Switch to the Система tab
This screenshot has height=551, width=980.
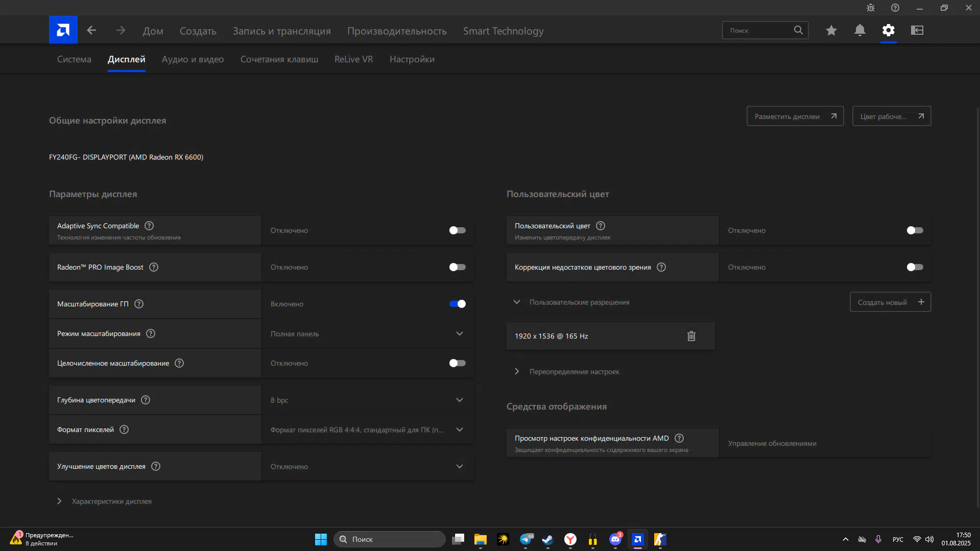74,59
